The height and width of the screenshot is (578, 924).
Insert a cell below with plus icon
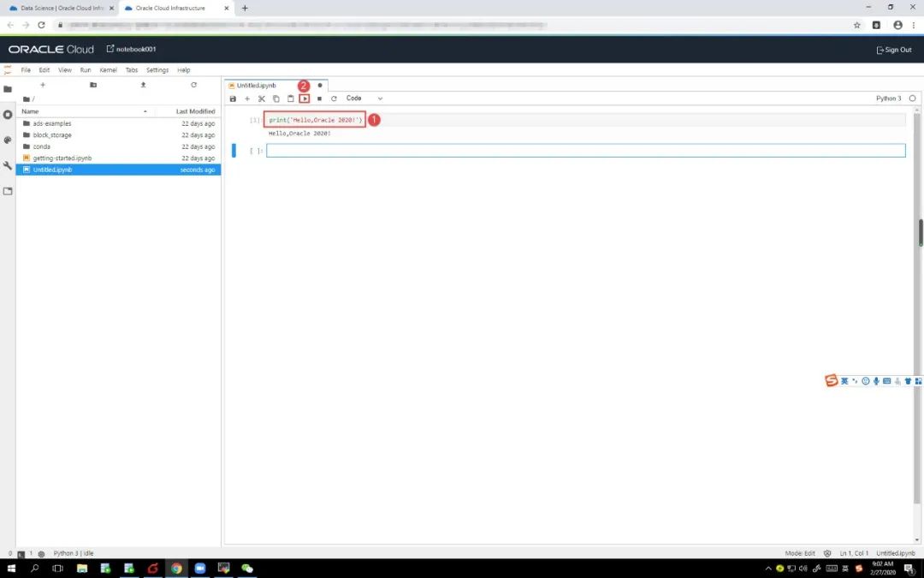247,98
